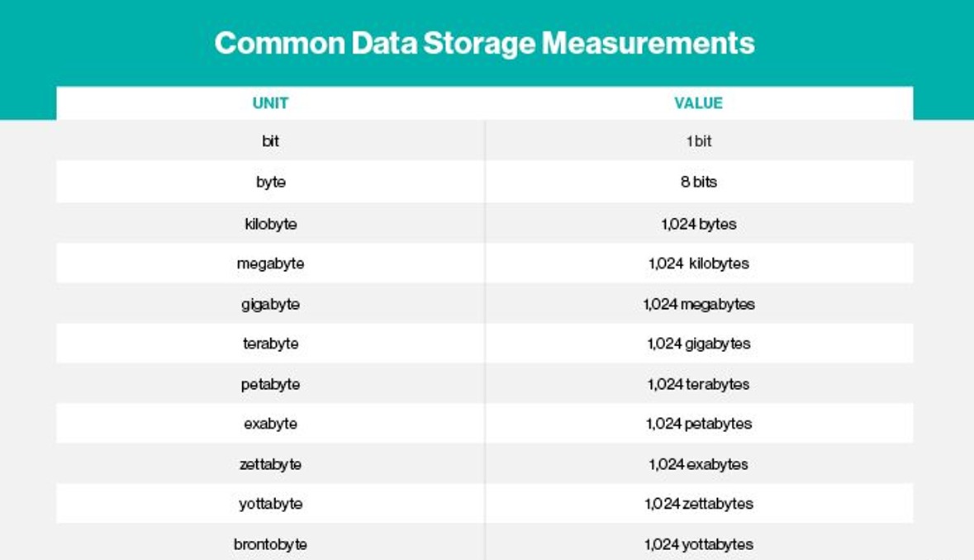The height and width of the screenshot is (560, 974).
Task: Click the 1,024 megabytes value cell
Action: point(698,304)
